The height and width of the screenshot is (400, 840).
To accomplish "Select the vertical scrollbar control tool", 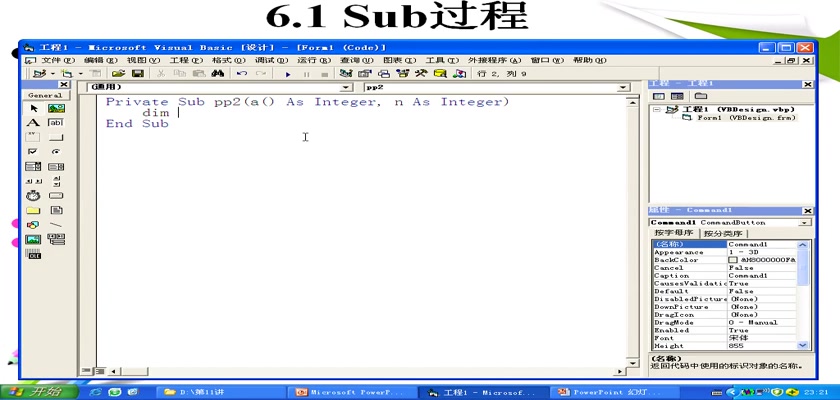I will coord(56,181).
